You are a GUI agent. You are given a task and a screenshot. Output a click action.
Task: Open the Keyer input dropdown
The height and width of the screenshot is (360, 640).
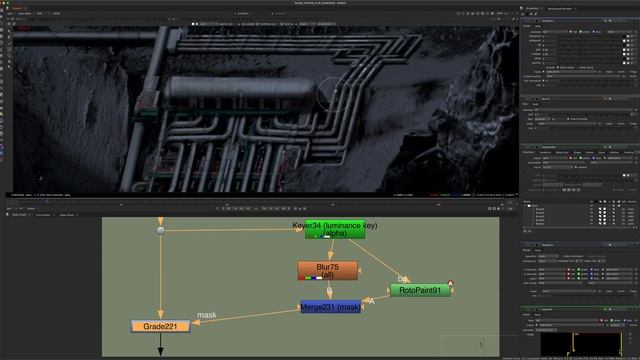pyautogui.click(x=567, y=321)
